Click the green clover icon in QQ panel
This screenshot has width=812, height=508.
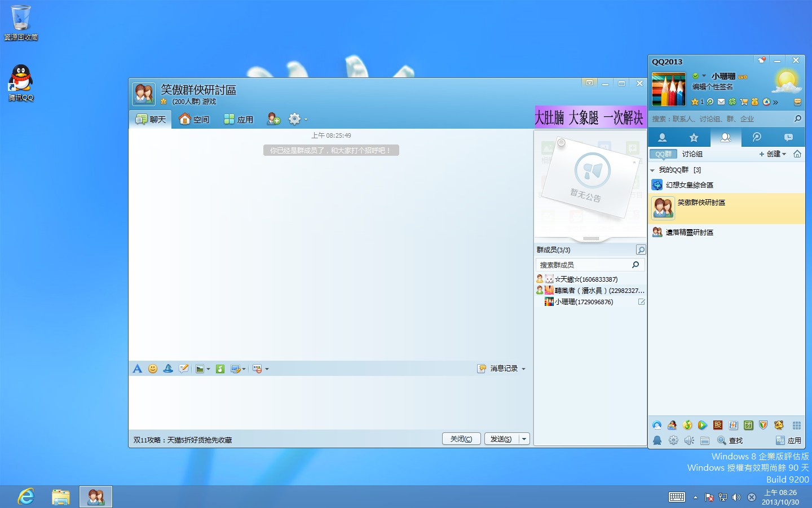click(x=732, y=102)
